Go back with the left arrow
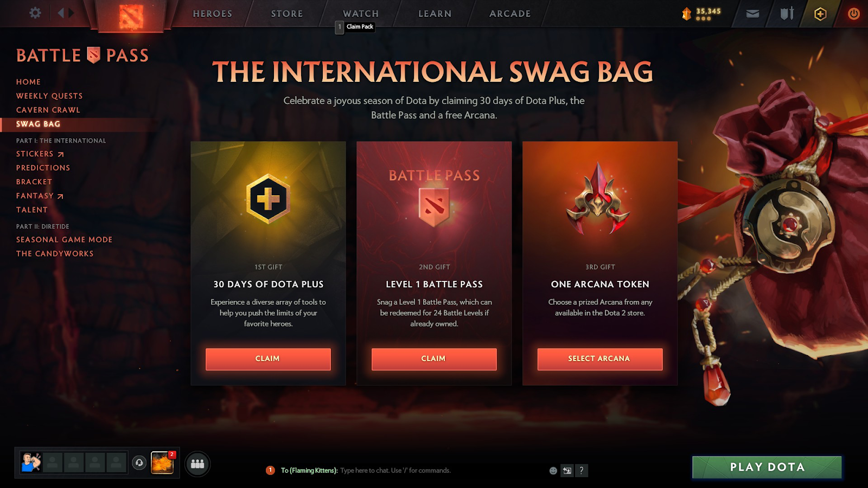The width and height of the screenshot is (868, 488). 61,12
